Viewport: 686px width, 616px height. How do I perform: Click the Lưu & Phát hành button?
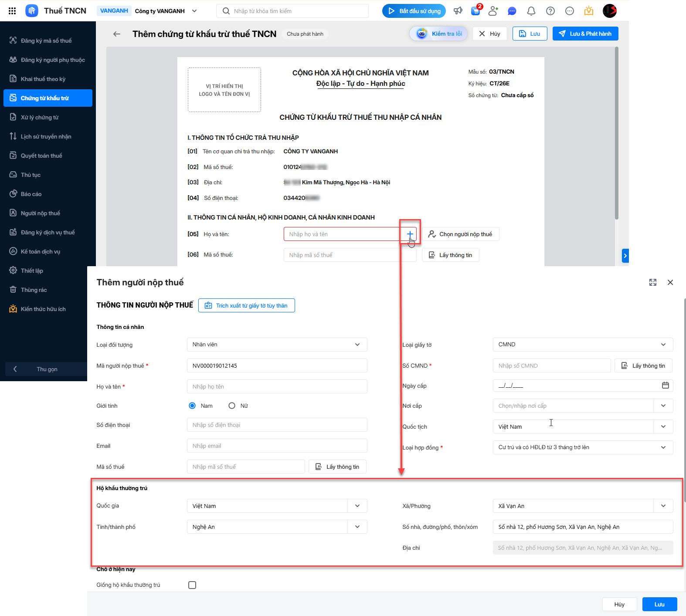click(x=585, y=34)
